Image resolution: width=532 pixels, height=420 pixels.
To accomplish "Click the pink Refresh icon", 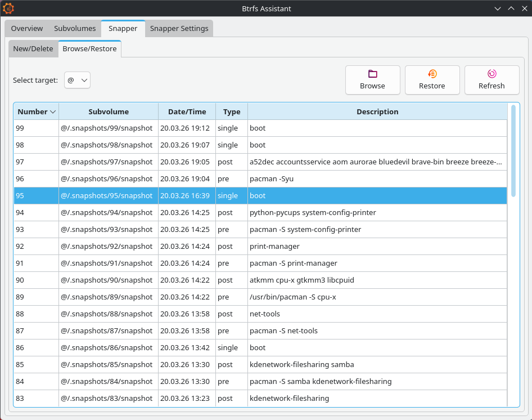I will pyautogui.click(x=492, y=74).
